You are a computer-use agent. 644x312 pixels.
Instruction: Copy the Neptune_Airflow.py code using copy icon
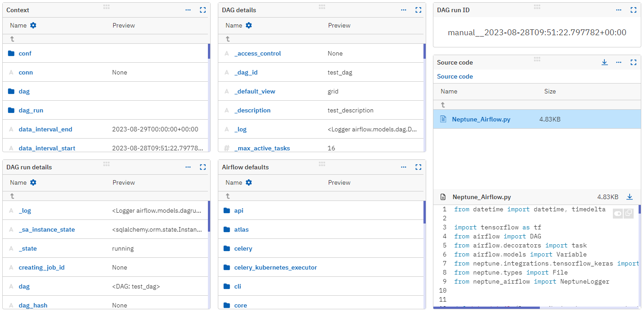pos(628,213)
